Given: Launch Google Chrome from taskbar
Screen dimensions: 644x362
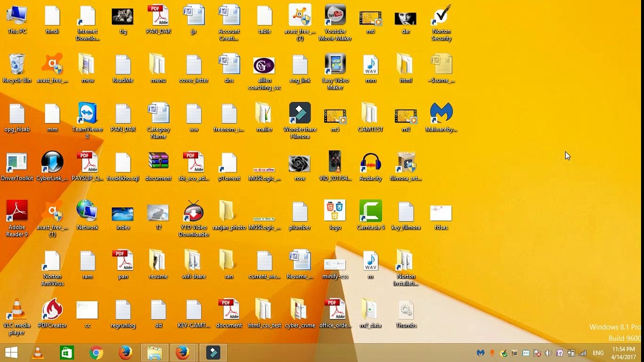Looking at the screenshot, I should coord(96,353).
